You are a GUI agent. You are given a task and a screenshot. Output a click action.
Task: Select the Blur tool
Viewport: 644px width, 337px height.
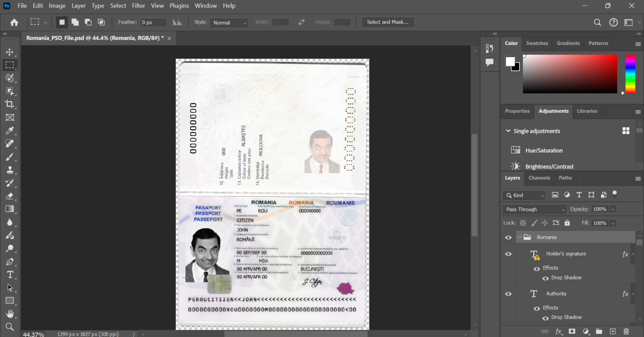(x=10, y=222)
